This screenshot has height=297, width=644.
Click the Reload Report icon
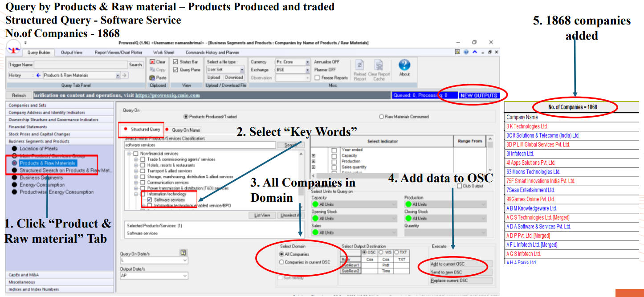click(360, 66)
